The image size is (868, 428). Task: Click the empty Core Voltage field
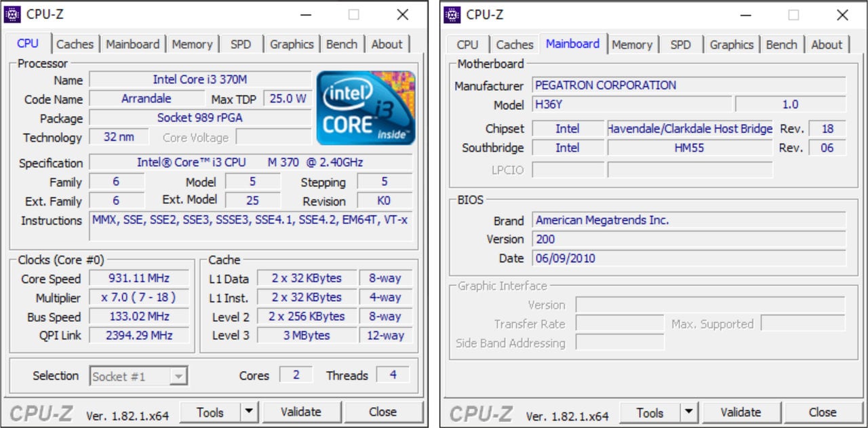coord(273,136)
